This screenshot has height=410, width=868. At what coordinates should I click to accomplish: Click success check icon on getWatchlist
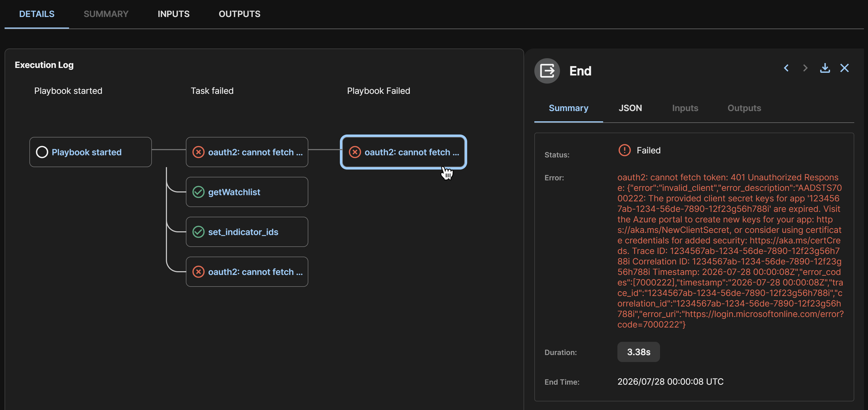(x=198, y=192)
